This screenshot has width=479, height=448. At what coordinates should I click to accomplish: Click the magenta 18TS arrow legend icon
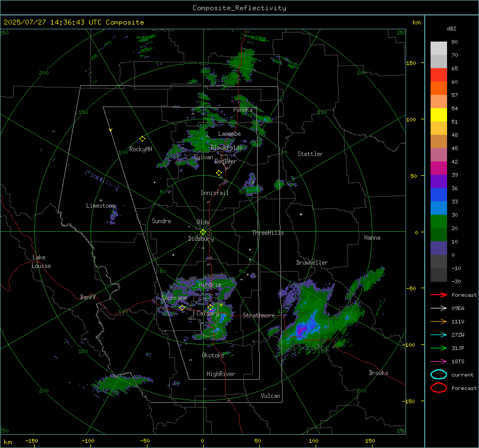pyautogui.click(x=439, y=362)
